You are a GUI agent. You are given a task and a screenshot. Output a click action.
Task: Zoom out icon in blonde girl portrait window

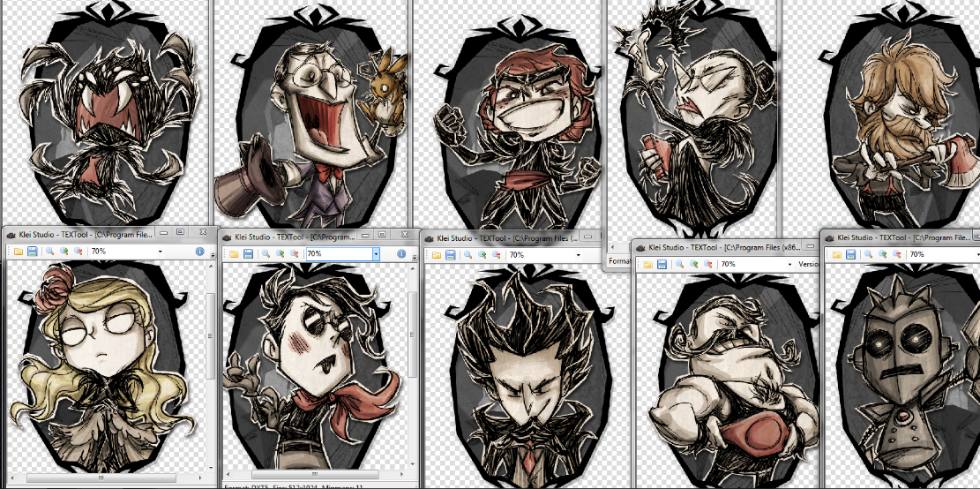coord(79,252)
